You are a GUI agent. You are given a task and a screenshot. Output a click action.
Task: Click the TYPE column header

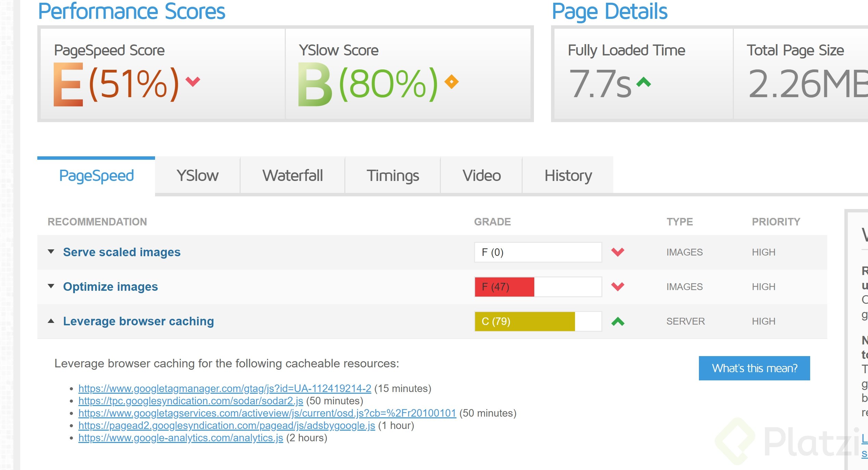pos(679,222)
